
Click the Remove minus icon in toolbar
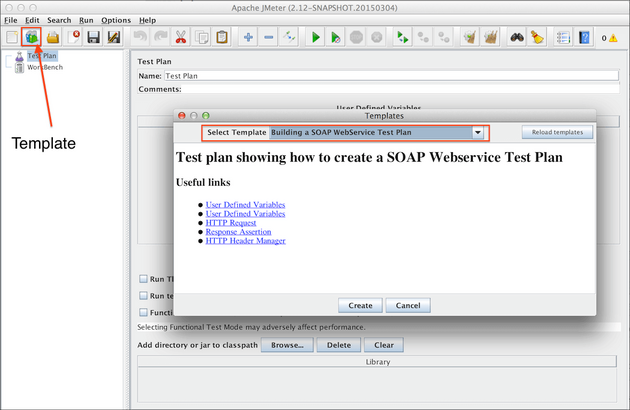(x=269, y=38)
